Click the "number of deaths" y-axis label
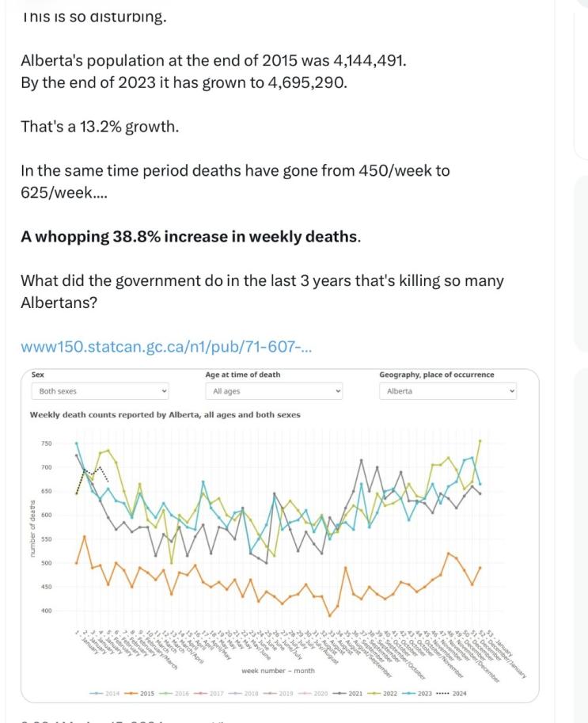Viewport: 588px width, 723px height. [x=33, y=528]
